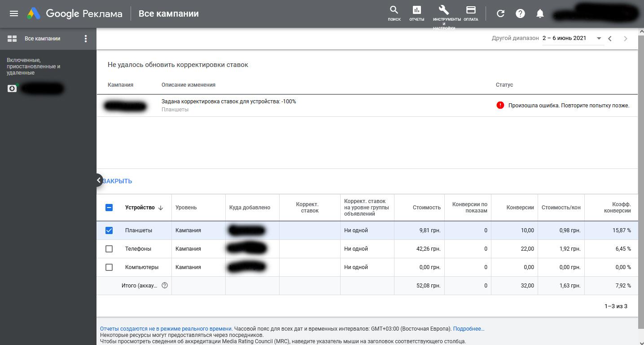Viewport: 644px width, 345px height.
Task: Click the 1–3 из 3 pagination text
Action: (x=616, y=306)
